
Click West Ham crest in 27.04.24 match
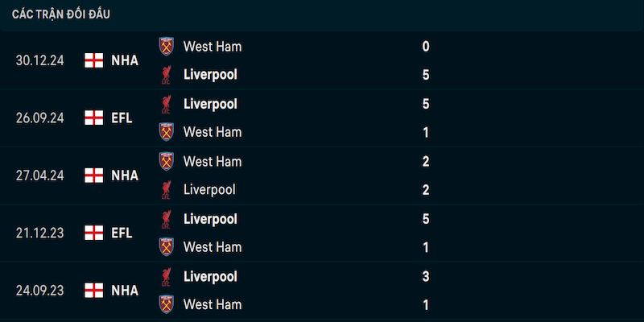click(x=167, y=162)
